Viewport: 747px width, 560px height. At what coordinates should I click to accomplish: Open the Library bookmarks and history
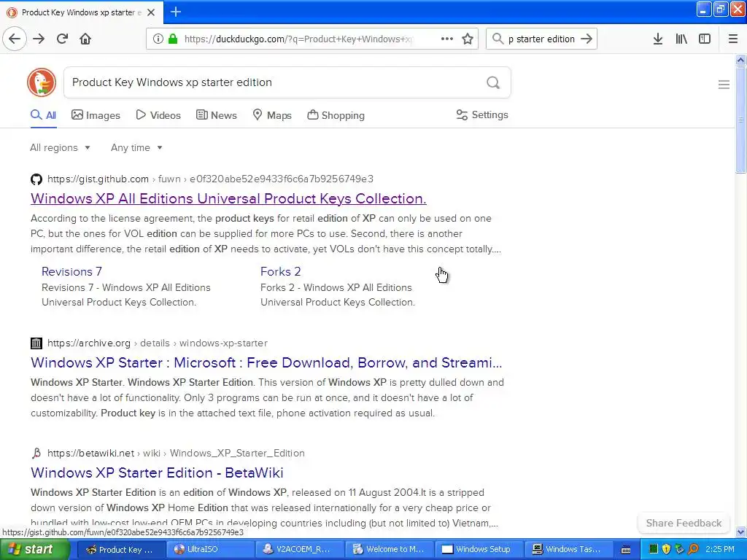[x=681, y=39]
